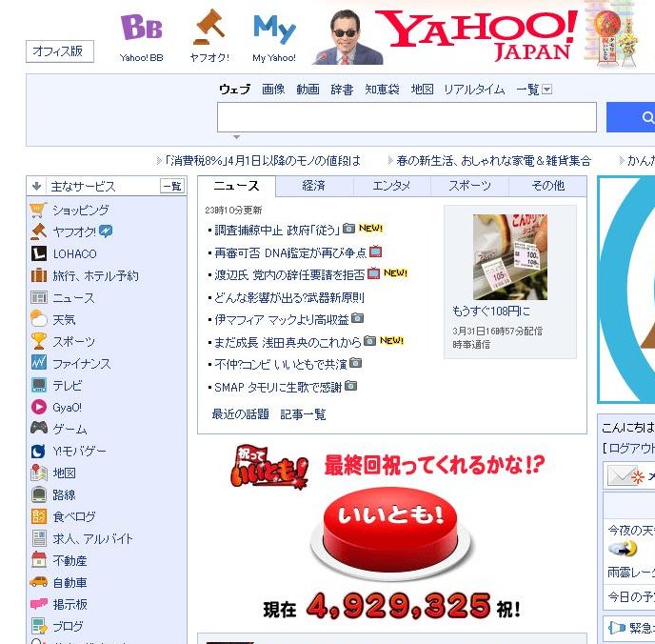Open the My Yahoo! header icon
This screenshot has width=655, height=644.
pyautogui.click(x=274, y=29)
